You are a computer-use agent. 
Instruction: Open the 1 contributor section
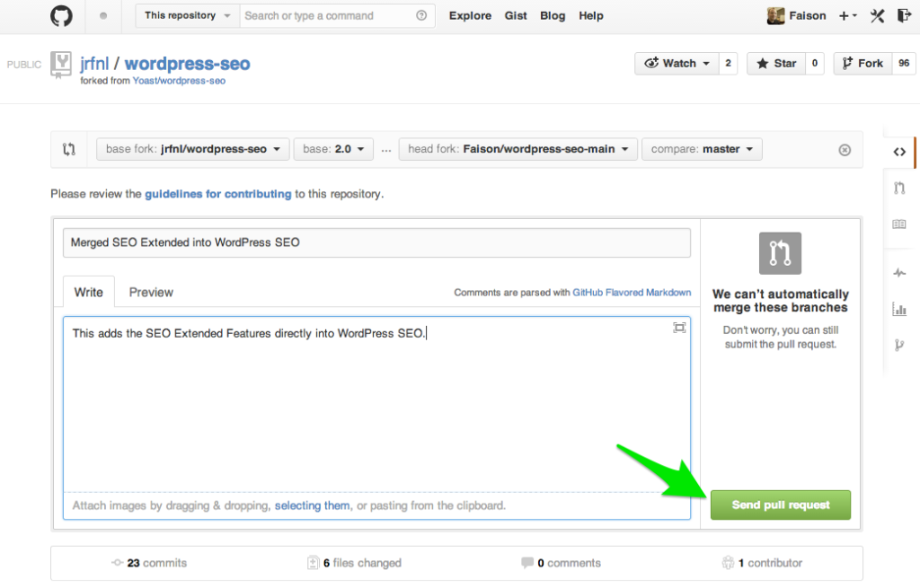tap(762, 563)
